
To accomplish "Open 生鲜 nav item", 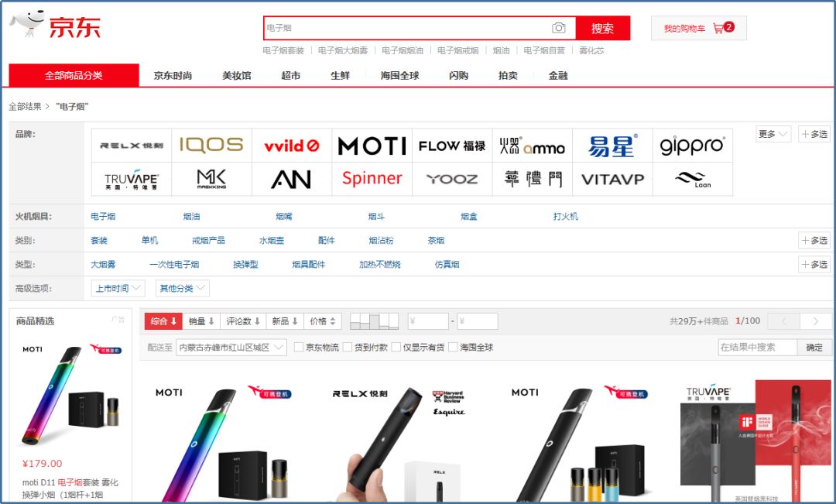I will pyautogui.click(x=340, y=76).
